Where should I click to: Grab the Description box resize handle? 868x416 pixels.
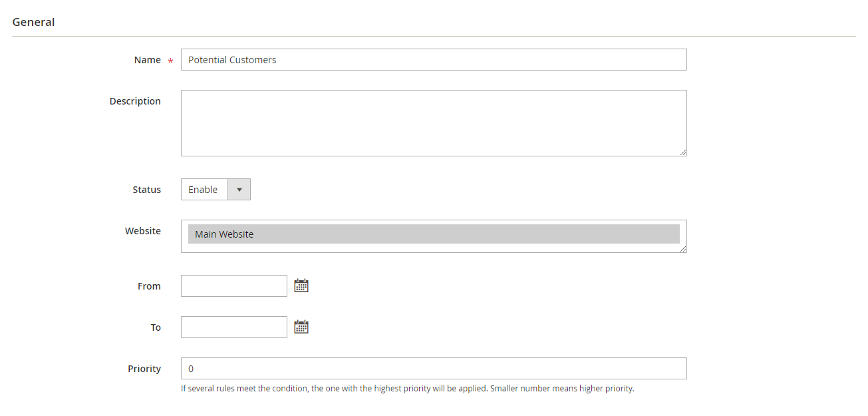coord(683,152)
